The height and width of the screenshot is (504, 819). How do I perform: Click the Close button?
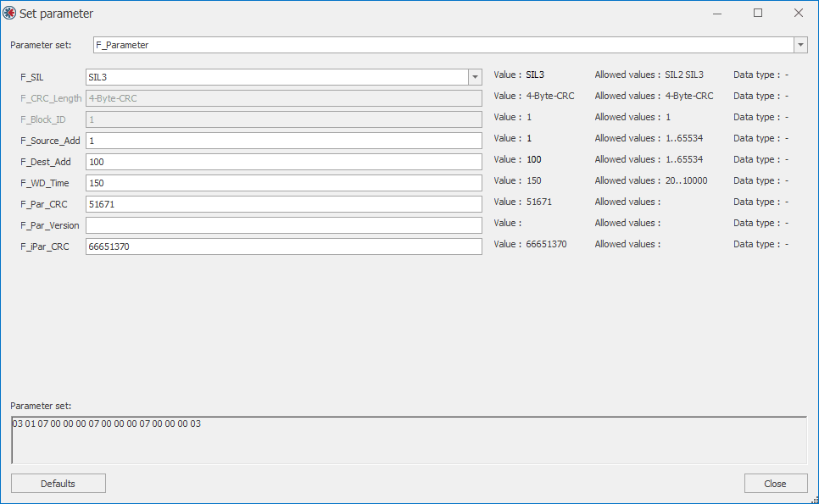click(775, 484)
